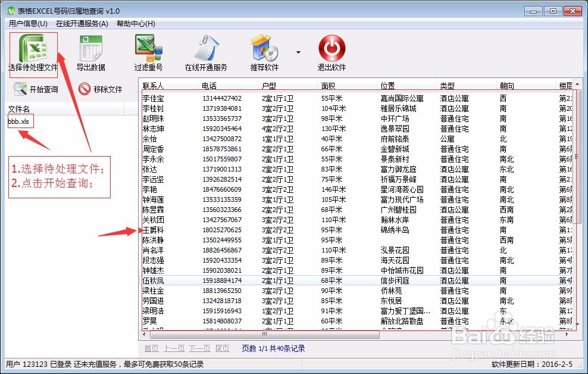
Task: Click phone number 13502449955
Action: point(222,240)
